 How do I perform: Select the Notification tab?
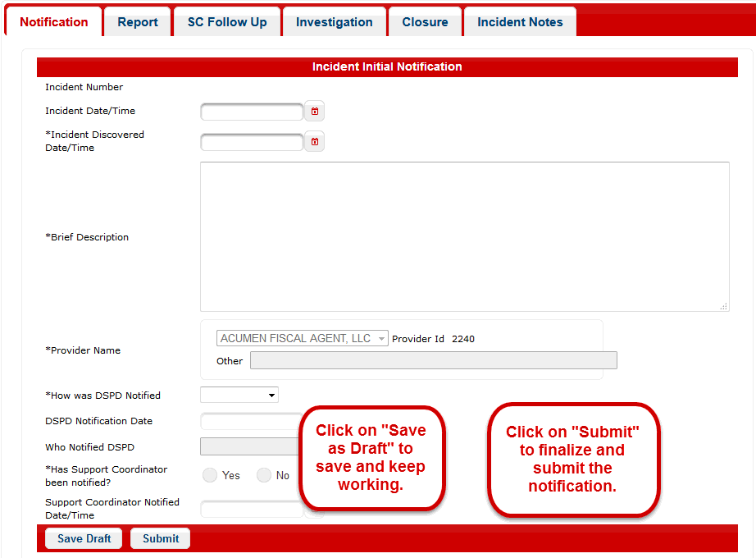pyautogui.click(x=54, y=22)
